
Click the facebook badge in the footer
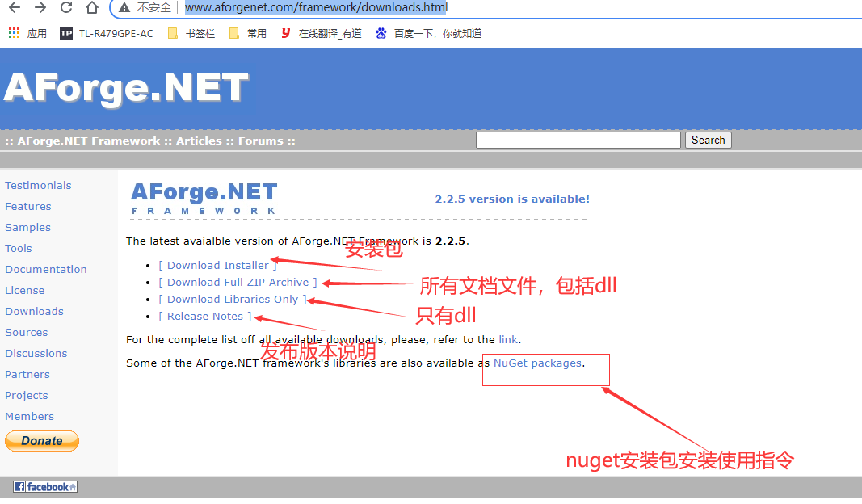click(45, 486)
